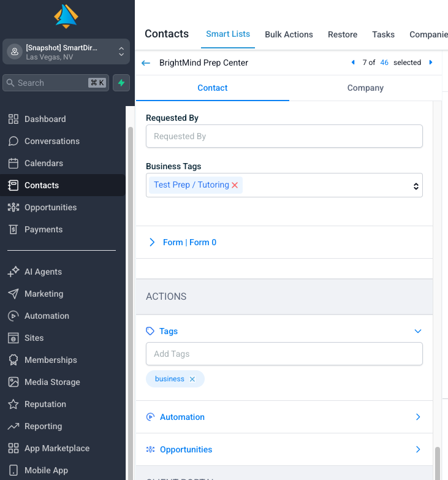Screen dimensions: 448x480
Task: Open the Mobile App phone icon
Action: click(13, 470)
